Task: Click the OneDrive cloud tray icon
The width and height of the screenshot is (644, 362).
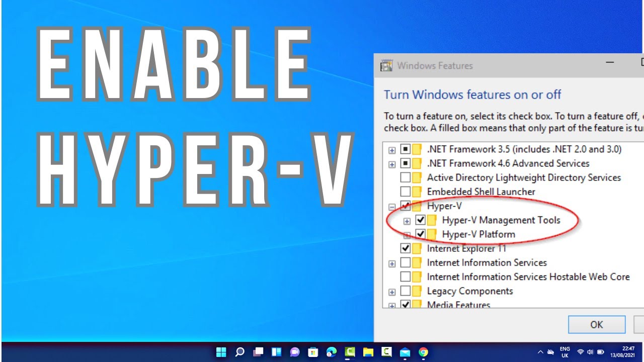Action: 551,352
